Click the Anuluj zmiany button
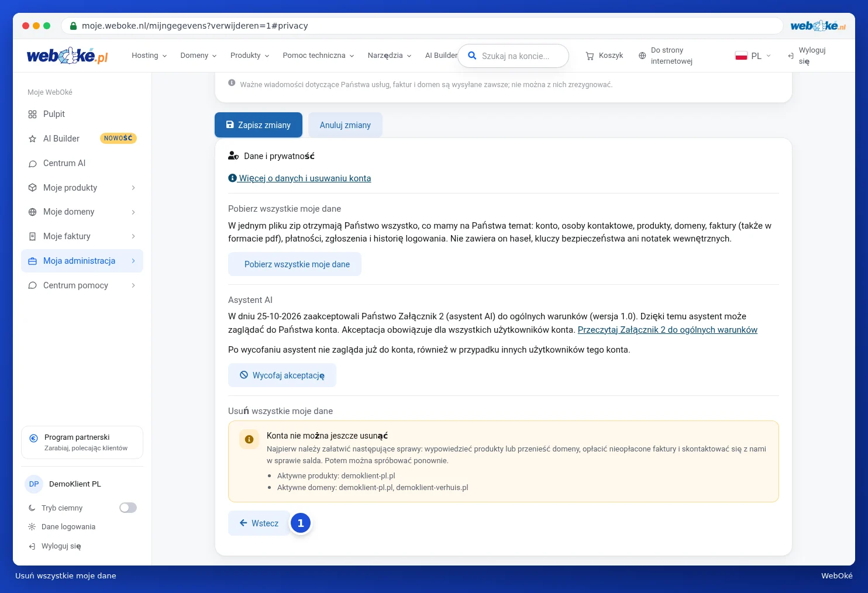Screen dimensions: 868x593 345,125
